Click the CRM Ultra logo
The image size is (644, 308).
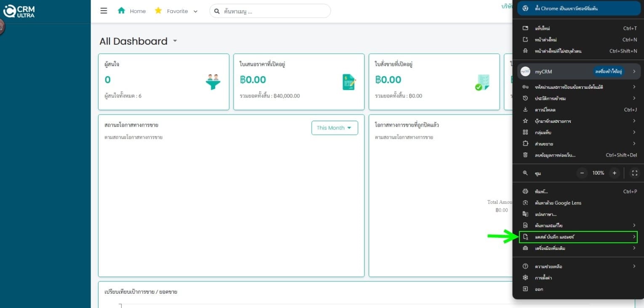pyautogui.click(x=19, y=11)
